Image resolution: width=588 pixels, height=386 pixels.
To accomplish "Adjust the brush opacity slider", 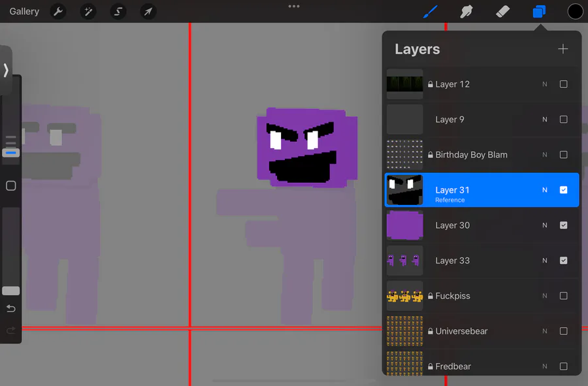I will [11, 291].
